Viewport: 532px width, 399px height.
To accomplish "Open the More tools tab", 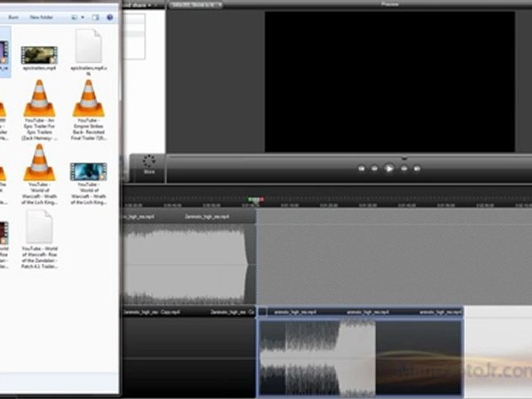I will 149,165.
